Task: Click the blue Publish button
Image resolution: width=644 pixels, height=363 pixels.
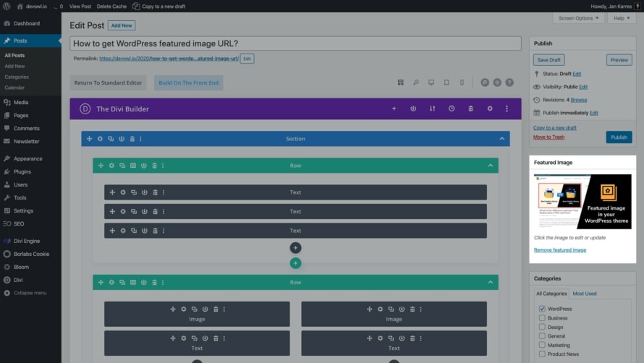Action: 619,137
